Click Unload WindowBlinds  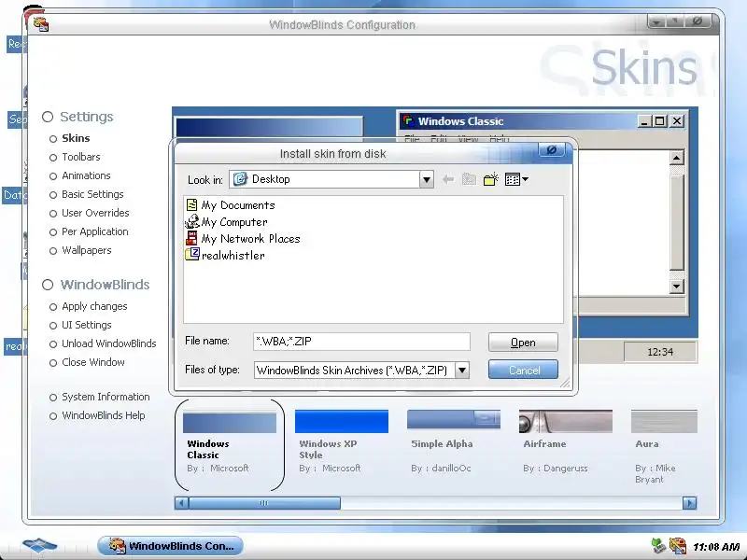109,343
